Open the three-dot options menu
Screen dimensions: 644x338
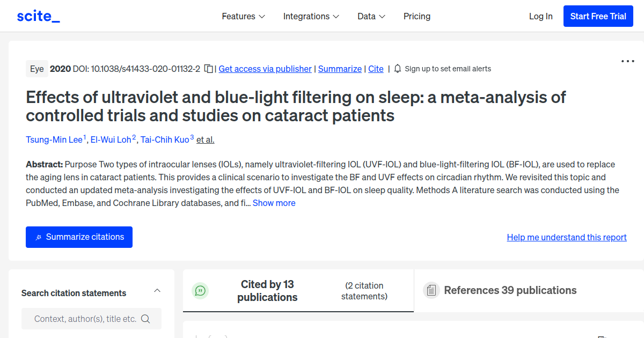627,61
